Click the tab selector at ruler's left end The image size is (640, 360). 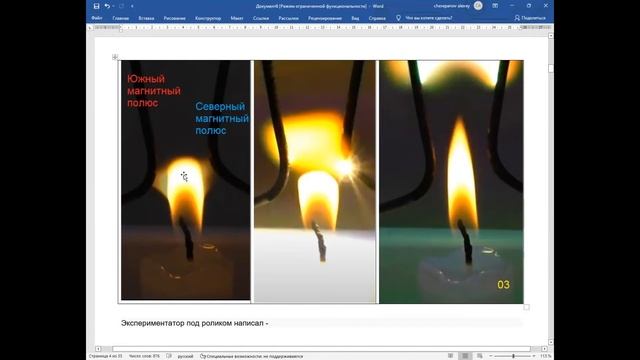coord(90,27)
